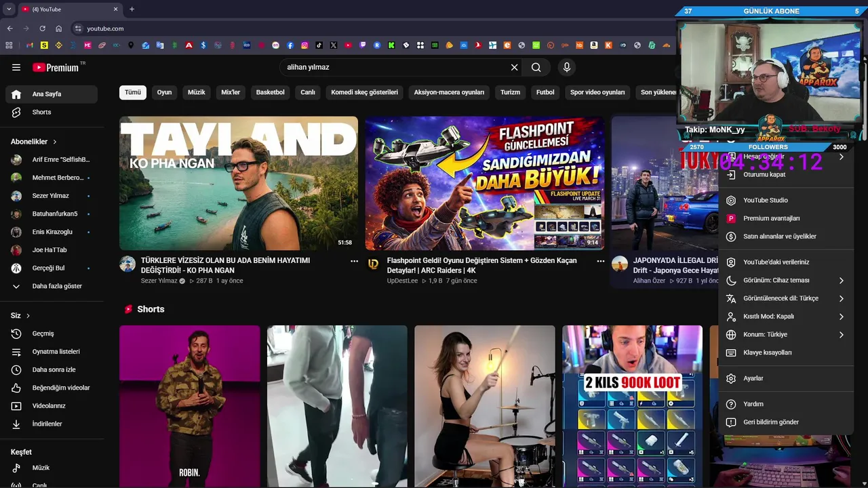Open Sezer Yılmaz channel avatar next to video
The height and width of the screenshot is (488, 868).
point(127,264)
